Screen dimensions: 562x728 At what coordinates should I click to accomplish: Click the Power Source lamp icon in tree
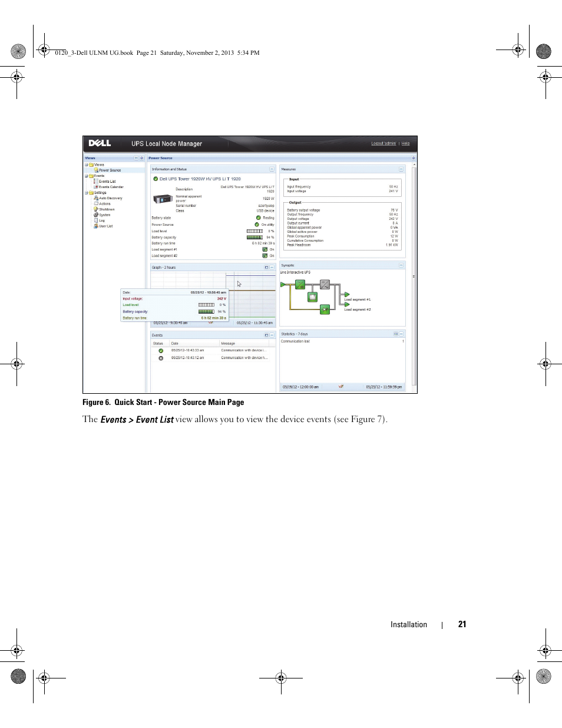[96, 170]
